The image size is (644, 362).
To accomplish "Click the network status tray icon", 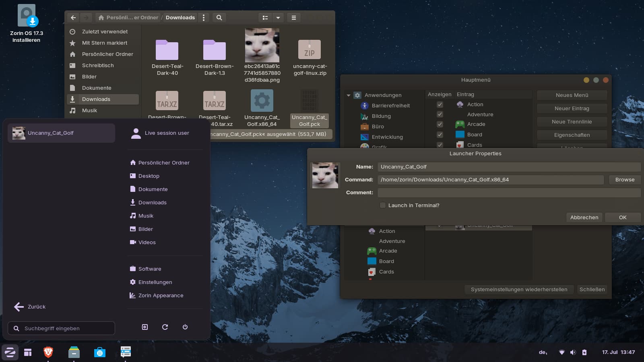I will click(562, 352).
